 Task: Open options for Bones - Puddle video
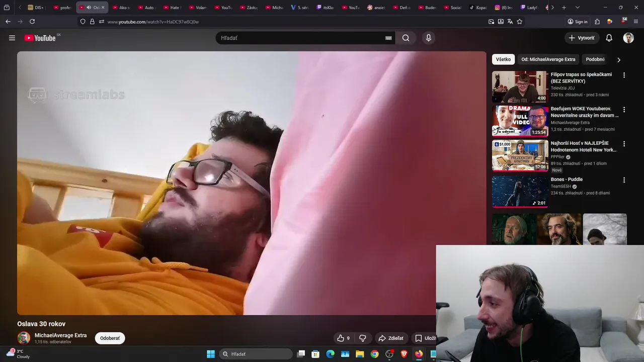pos(624,180)
